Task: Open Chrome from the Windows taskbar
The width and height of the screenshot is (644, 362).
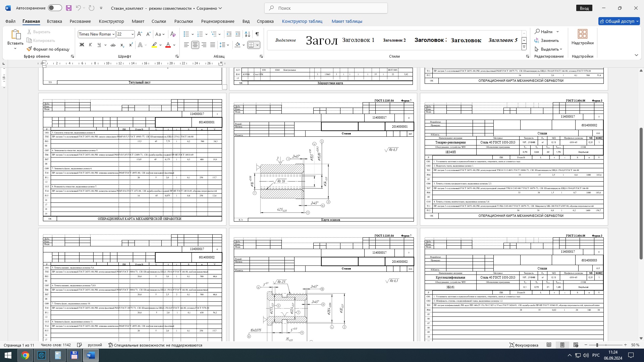Action: [x=25, y=355]
